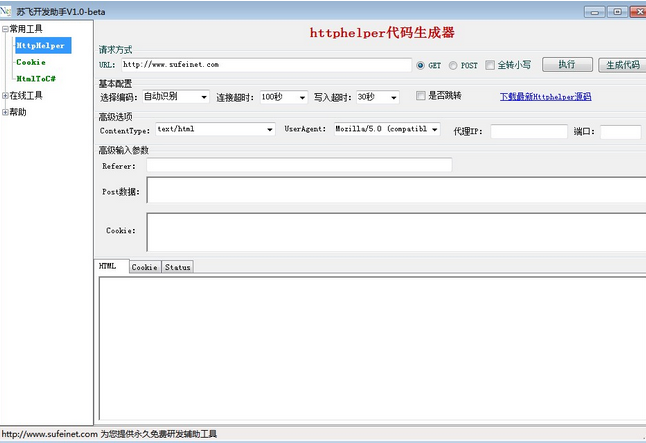
Task: Click the Post数据 text area
Action: coord(396,190)
